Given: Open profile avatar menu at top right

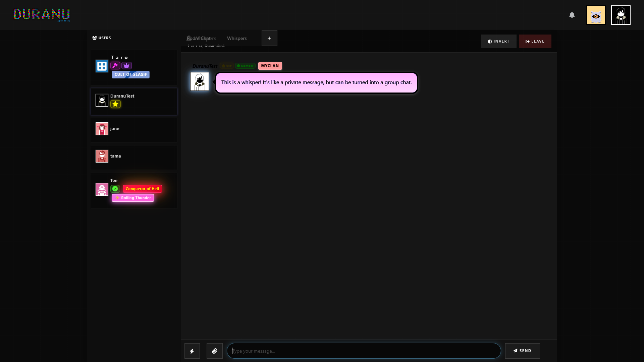Looking at the screenshot, I should pyautogui.click(x=621, y=15).
